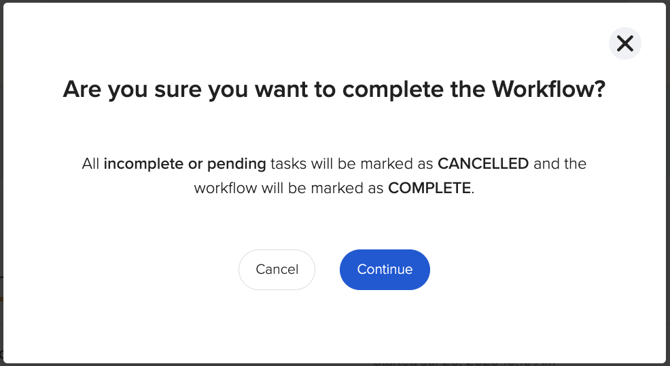This screenshot has height=366, width=670.
Task: Click the bold word CANCELLED
Action: click(483, 164)
